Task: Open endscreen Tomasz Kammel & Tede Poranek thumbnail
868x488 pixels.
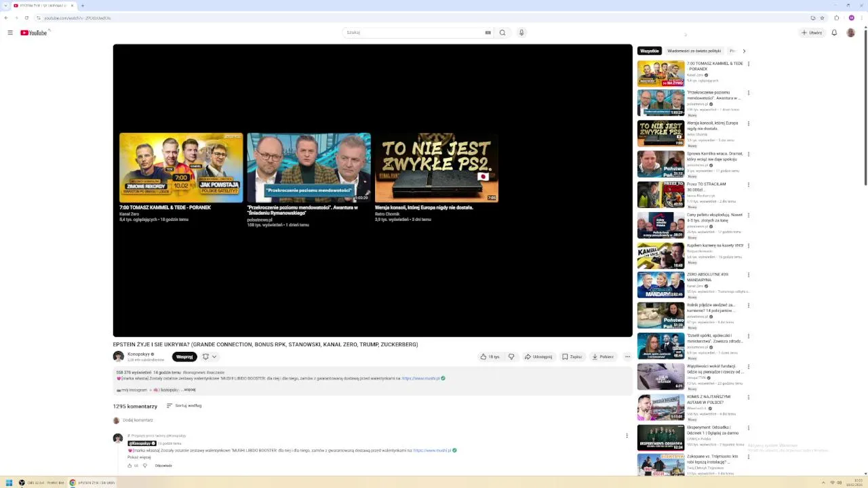Action: point(181,167)
